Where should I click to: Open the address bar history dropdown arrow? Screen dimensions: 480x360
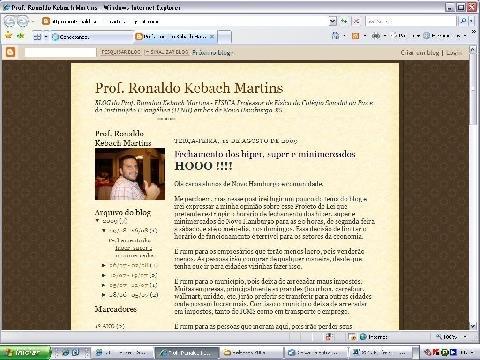pos(333,21)
